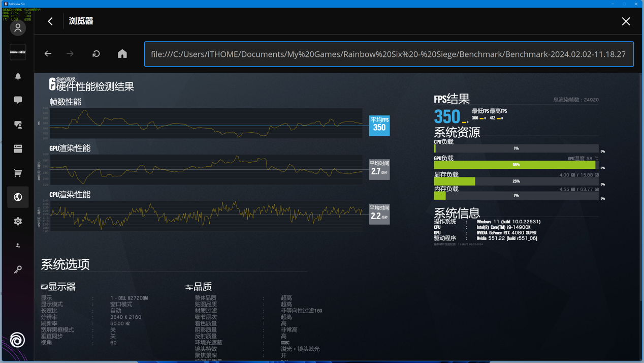Select the globe browser icon in sidebar

(18, 197)
